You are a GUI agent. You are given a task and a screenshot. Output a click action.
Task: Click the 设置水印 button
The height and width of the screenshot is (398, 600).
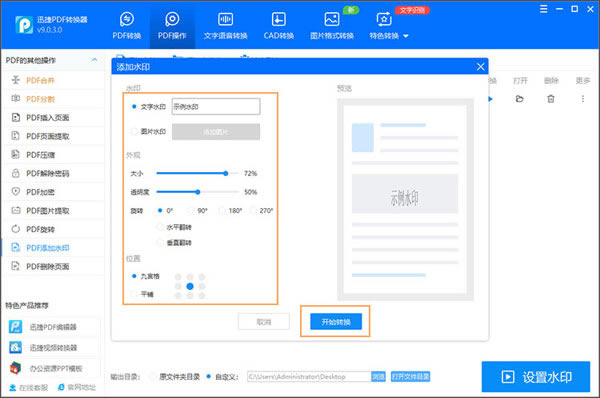point(536,377)
